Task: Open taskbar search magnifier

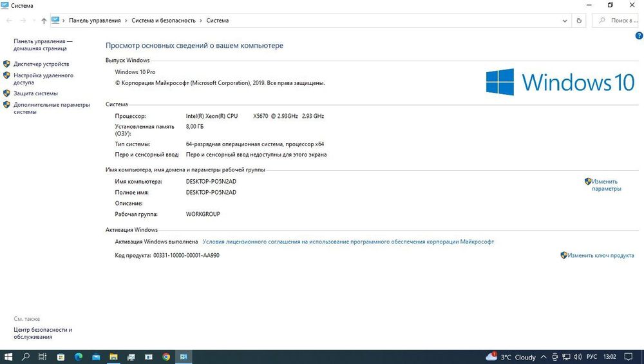Action: [x=26, y=357]
